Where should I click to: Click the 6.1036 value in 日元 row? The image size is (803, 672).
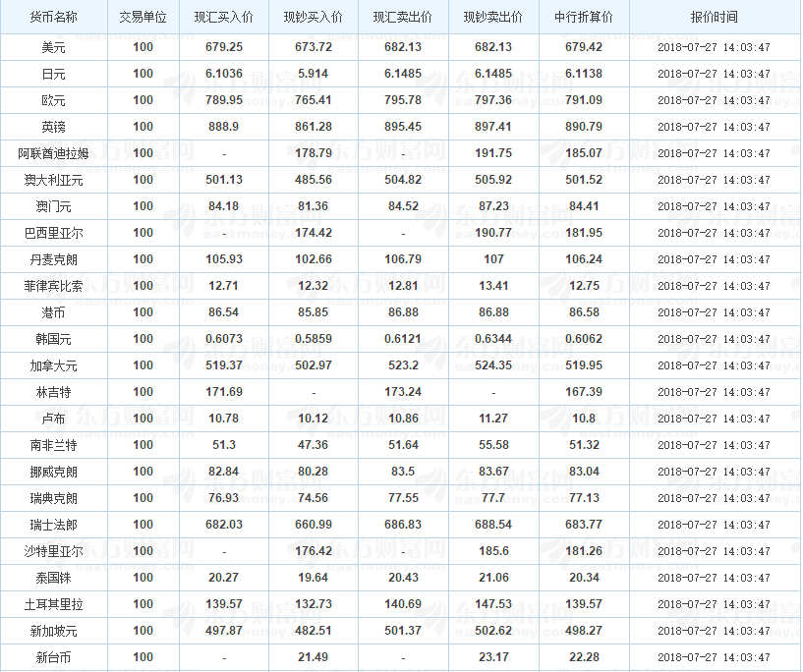[x=224, y=74]
